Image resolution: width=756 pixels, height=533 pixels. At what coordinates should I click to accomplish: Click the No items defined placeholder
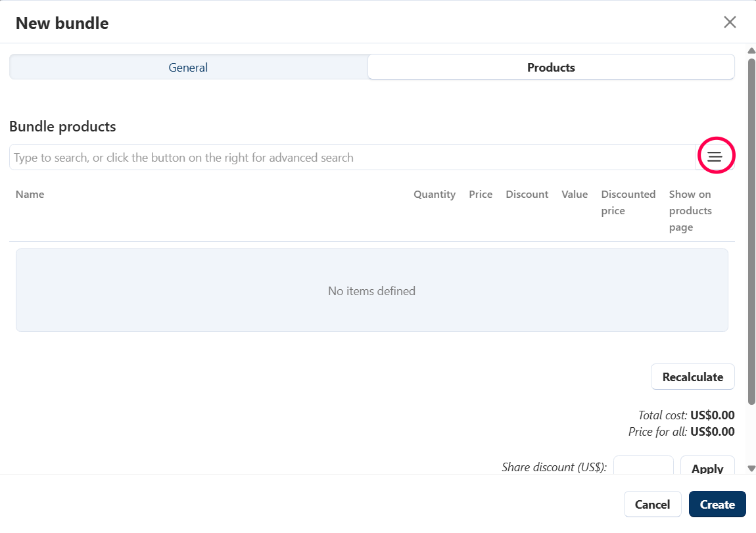click(371, 290)
